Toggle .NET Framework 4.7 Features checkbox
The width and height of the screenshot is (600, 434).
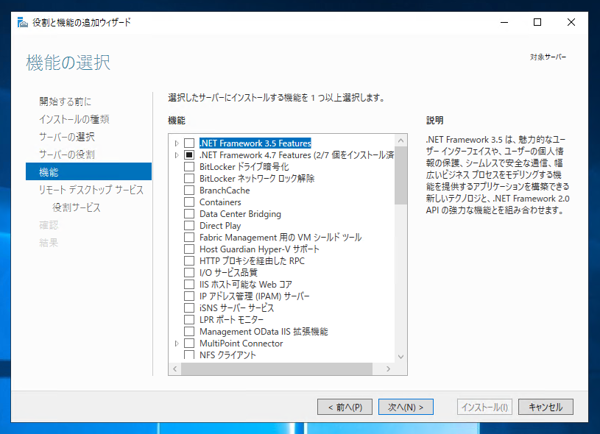189,155
